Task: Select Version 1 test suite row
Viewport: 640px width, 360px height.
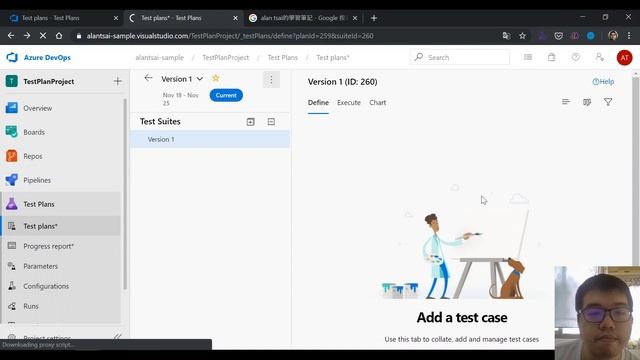Action: click(210, 139)
